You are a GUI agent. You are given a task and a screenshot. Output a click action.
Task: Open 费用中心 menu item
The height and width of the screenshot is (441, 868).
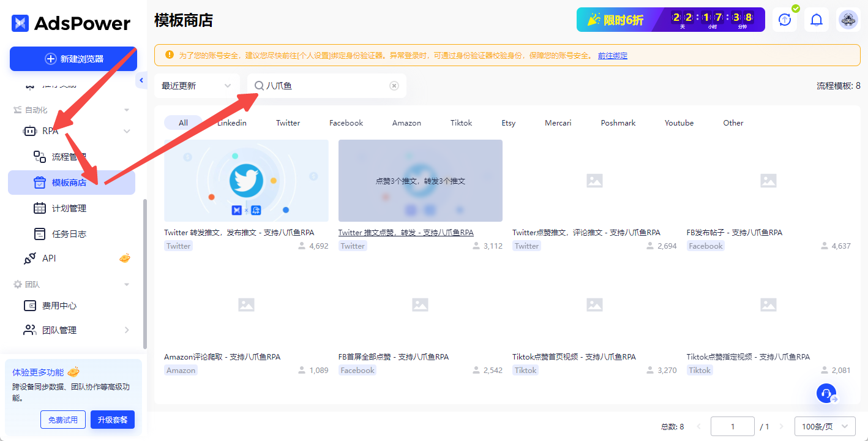72,305
